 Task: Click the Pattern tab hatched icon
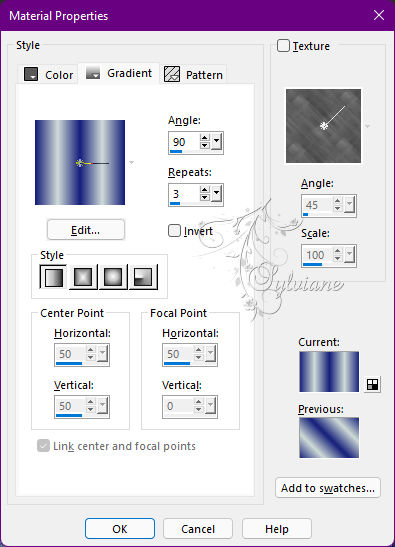(172, 74)
